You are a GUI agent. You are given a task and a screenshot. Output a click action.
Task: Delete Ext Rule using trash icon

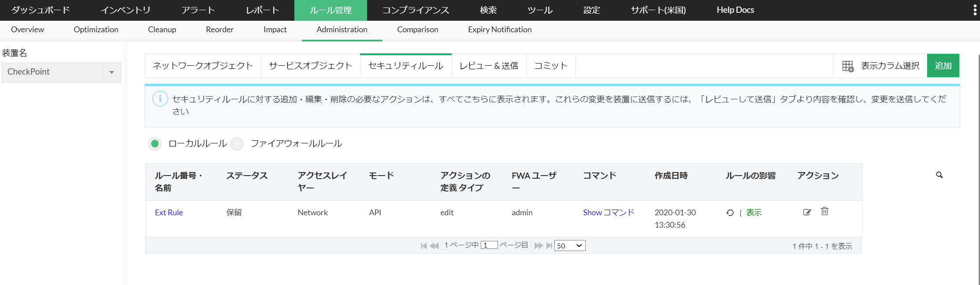point(824,211)
